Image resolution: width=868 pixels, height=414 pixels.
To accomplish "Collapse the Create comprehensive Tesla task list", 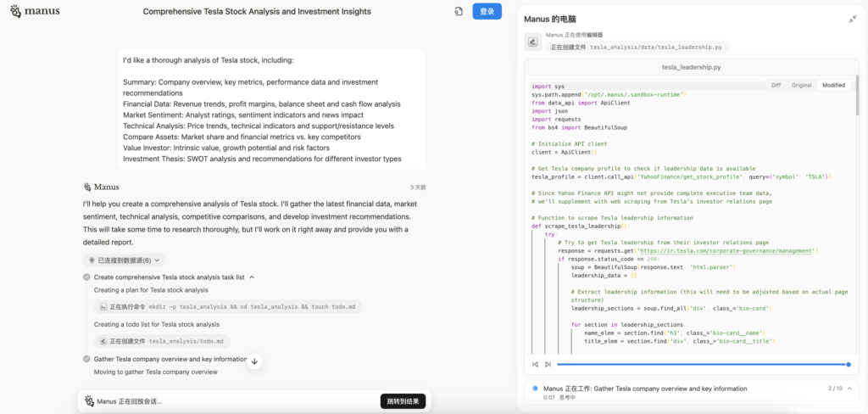I will point(252,277).
